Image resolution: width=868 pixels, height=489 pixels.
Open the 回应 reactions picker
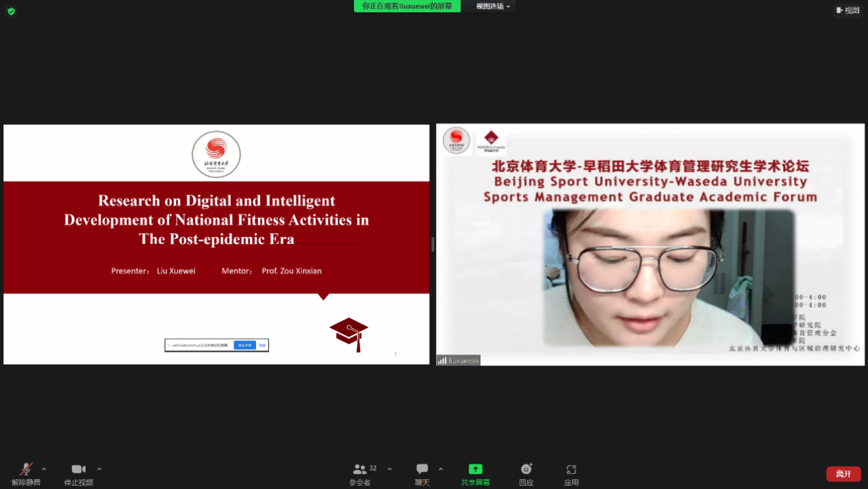click(x=526, y=473)
